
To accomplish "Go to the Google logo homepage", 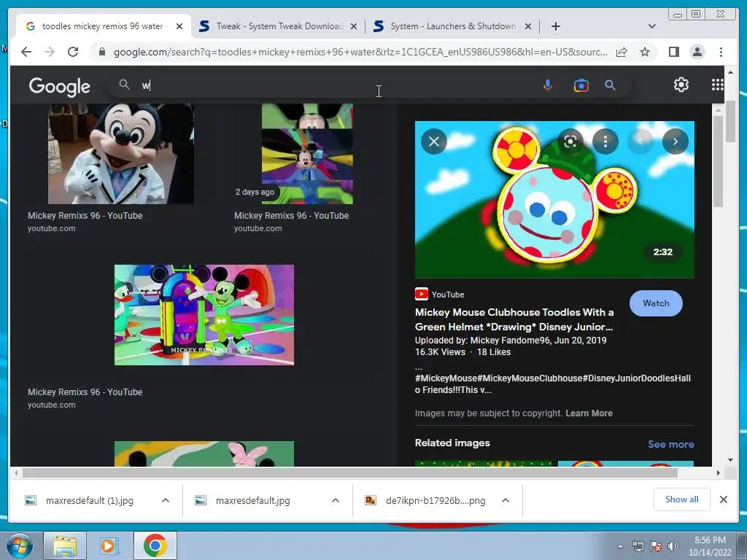I will click(x=60, y=86).
